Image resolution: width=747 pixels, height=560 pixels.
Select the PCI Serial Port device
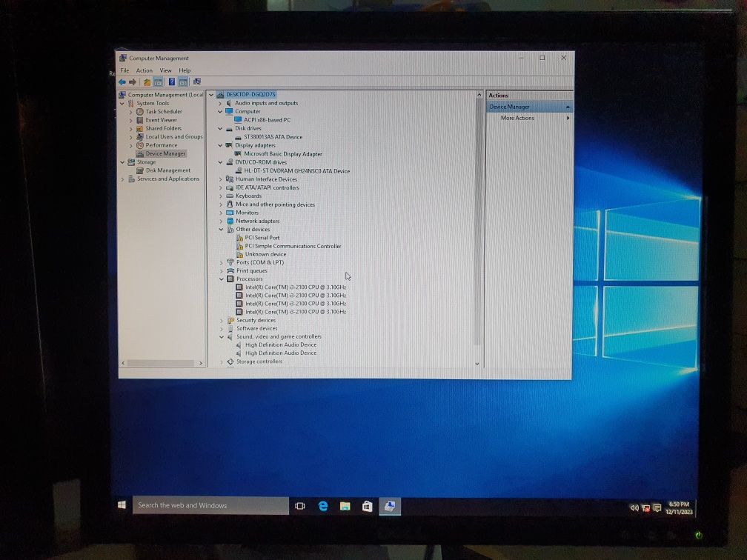click(262, 238)
